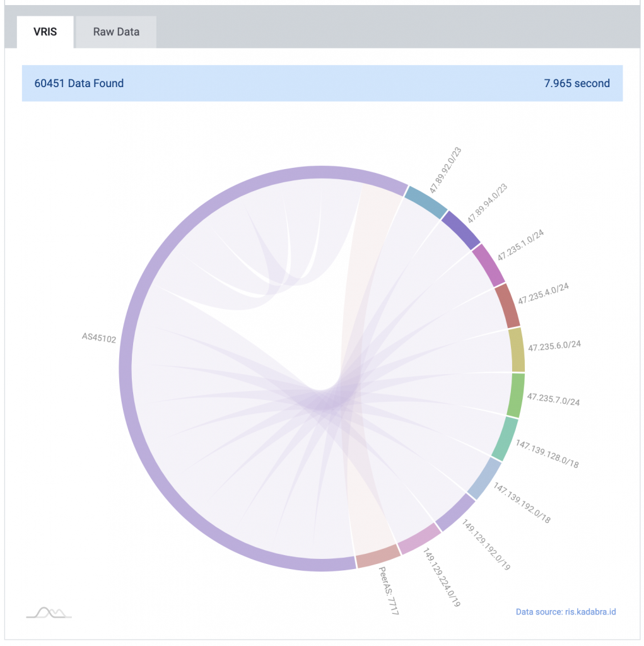The height and width of the screenshot is (646, 644).
Task: Select the 47.235.7.0/24 arc segment
Action: pos(515,396)
